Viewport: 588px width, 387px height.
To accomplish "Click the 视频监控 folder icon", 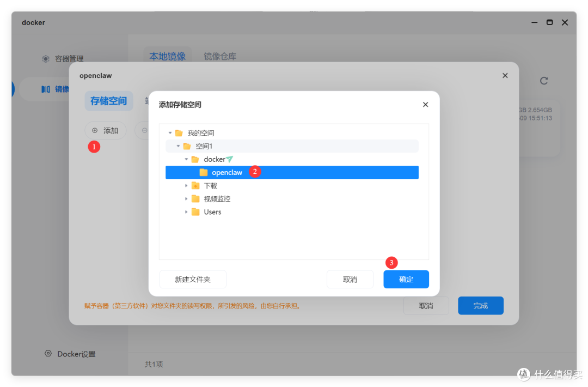I will coord(195,198).
